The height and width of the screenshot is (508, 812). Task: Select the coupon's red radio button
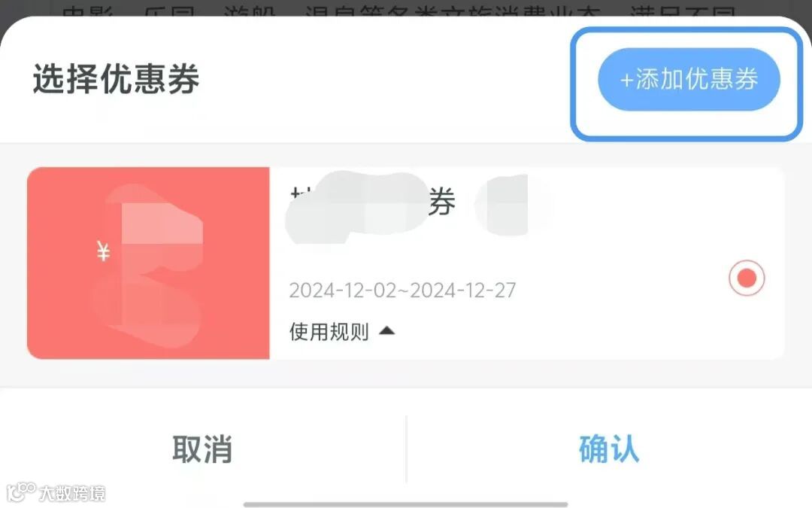747,278
